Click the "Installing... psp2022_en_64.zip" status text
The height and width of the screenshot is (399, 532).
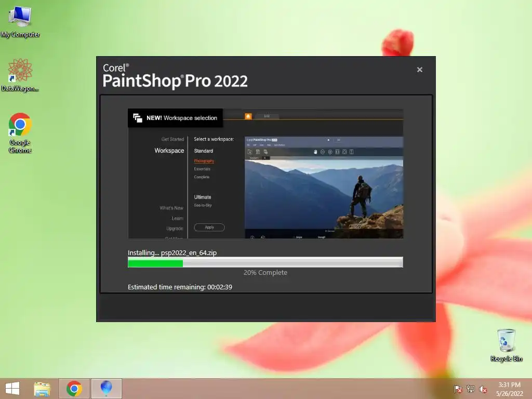click(172, 253)
